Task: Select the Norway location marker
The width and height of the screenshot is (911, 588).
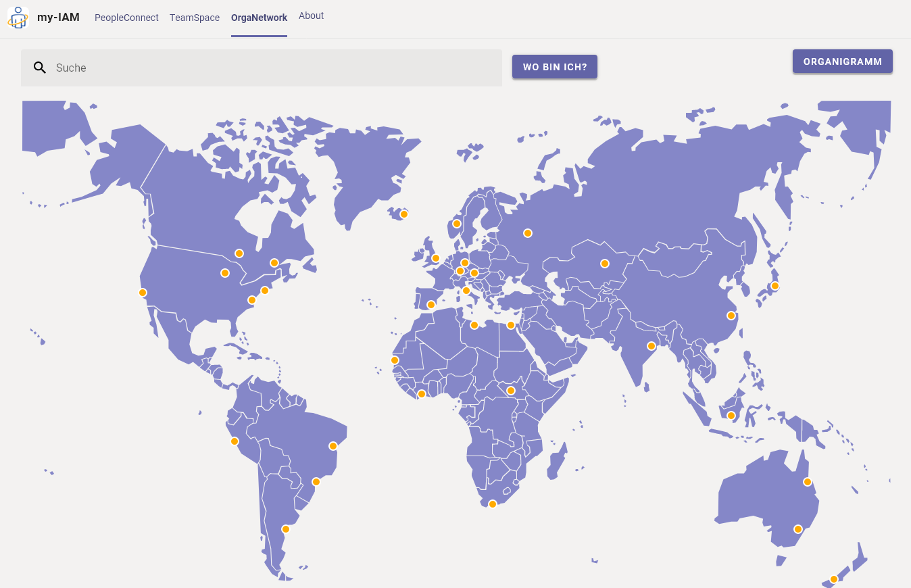Action: click(457, 224)
